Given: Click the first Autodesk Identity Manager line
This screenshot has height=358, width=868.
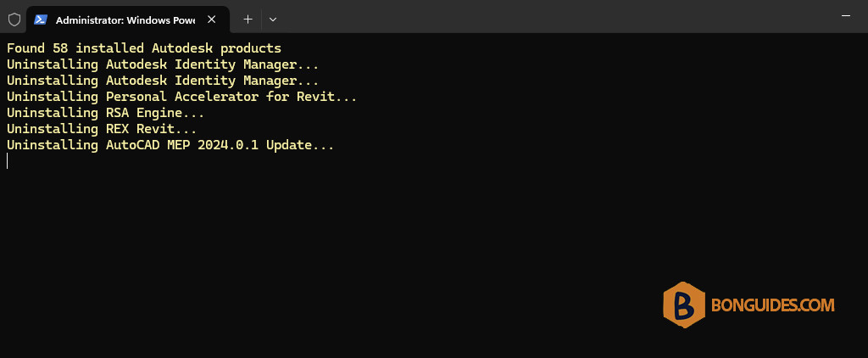Looking at the screenshot, I should click(163, 64).
